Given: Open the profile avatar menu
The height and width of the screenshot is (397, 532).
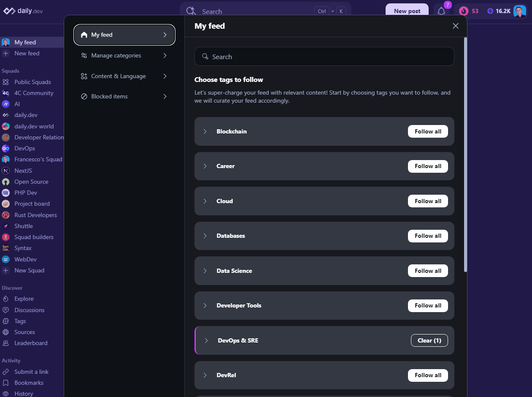Looking at the screenshot, I should click(x=520, y=11).
